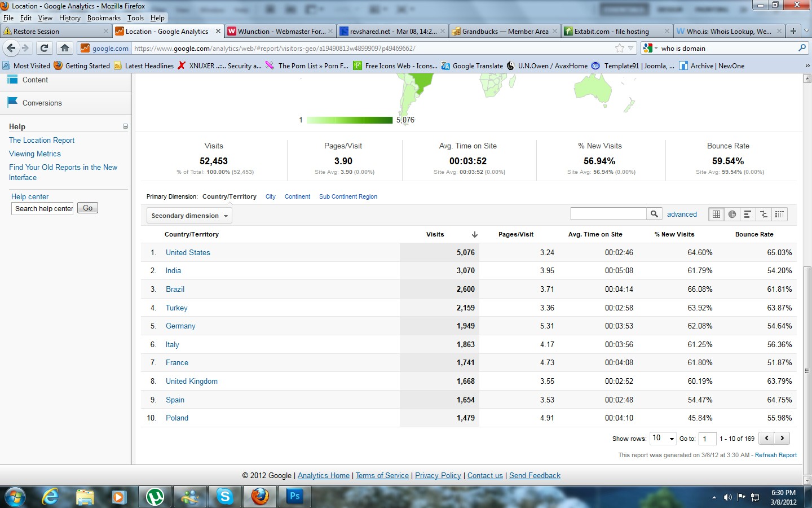Select the data table view icon
This screenshot has height=508, width=812.
tap(716, 214)
